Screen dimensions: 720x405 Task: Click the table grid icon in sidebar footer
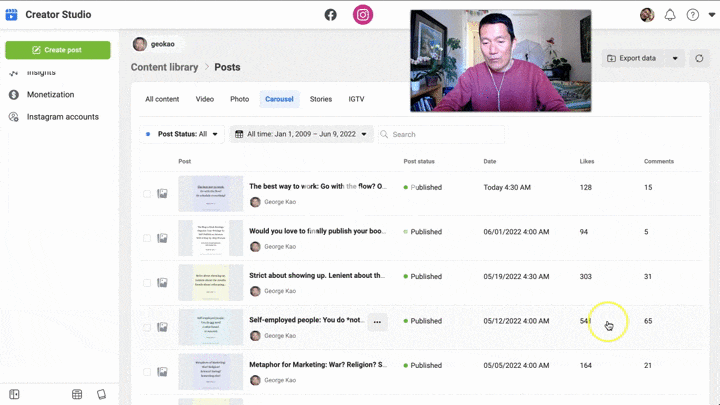77,394
